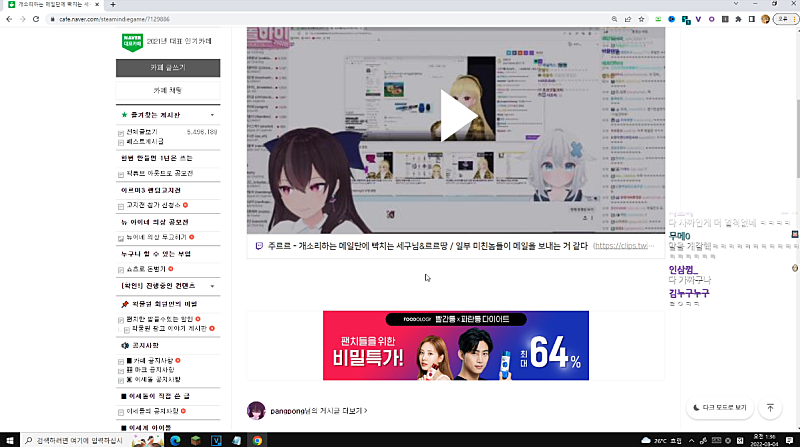Click the NAVER 대표카페 green badge
The image size is (800, 447).
tap(132, 42)
